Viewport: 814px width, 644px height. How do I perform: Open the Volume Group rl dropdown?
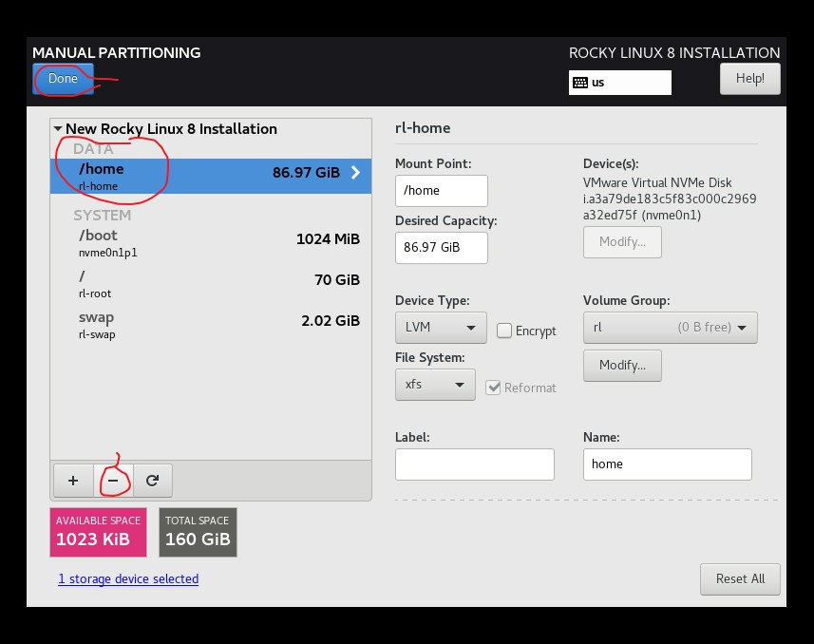671,327
